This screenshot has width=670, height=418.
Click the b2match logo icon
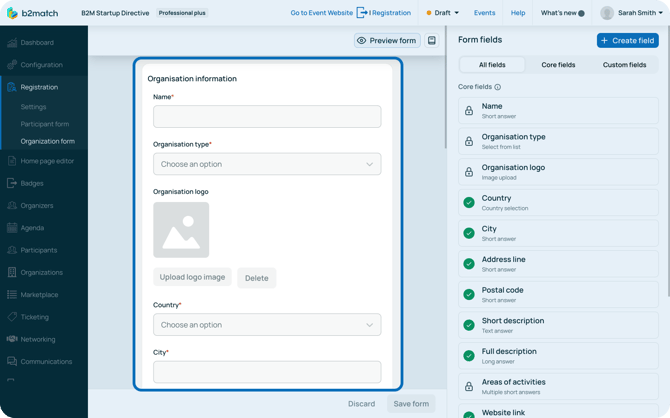pos(12,13)
